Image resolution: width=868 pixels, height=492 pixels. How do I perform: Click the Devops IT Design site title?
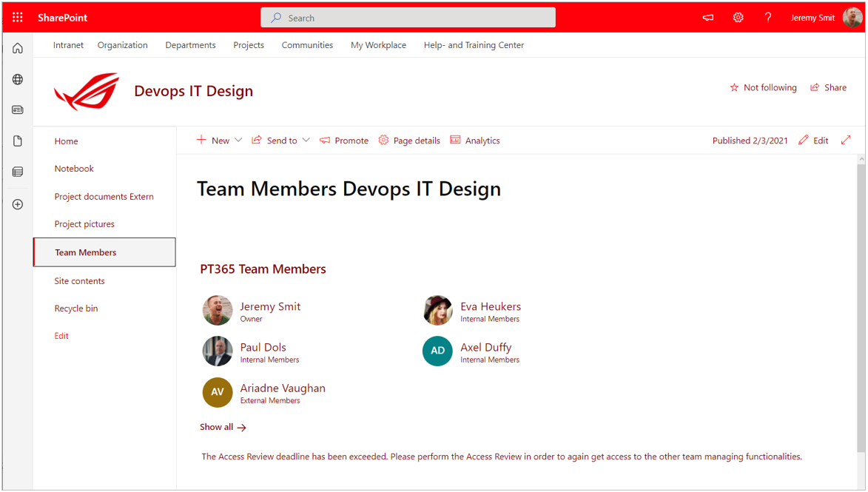(x=194, y=91)
